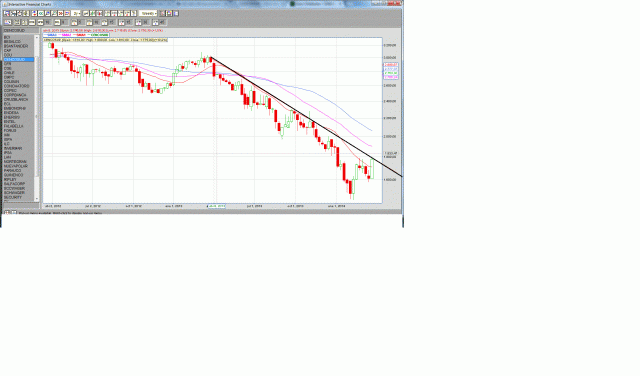Click the line-chart icon at start of second toolbar row
This screenshot has width=640, height=376.
[x=8, y=22]
